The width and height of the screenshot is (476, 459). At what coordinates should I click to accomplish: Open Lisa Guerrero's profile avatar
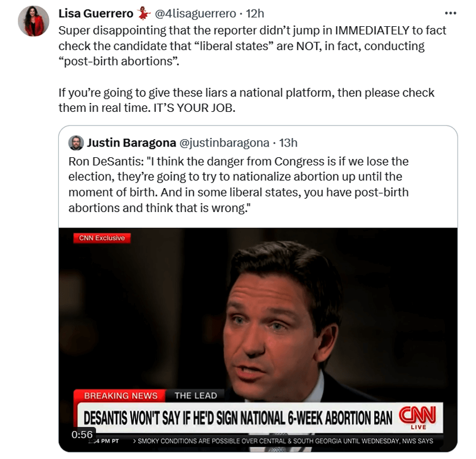click(34, 21)
